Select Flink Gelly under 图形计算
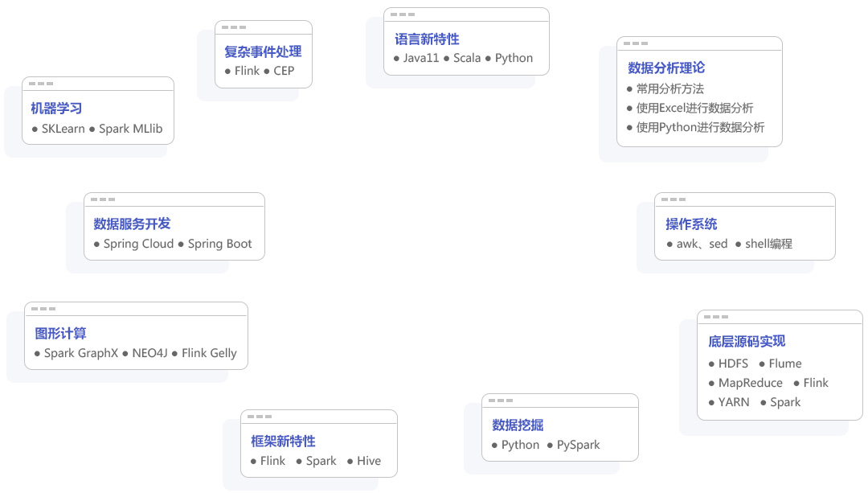Image resolution: width=868 pixels, height=493 pixels. point(209,353)
